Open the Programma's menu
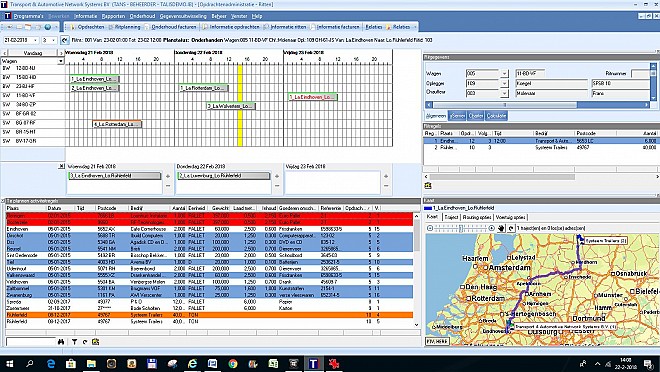Screen dimensions: 660x372 (x=28, y=16)
